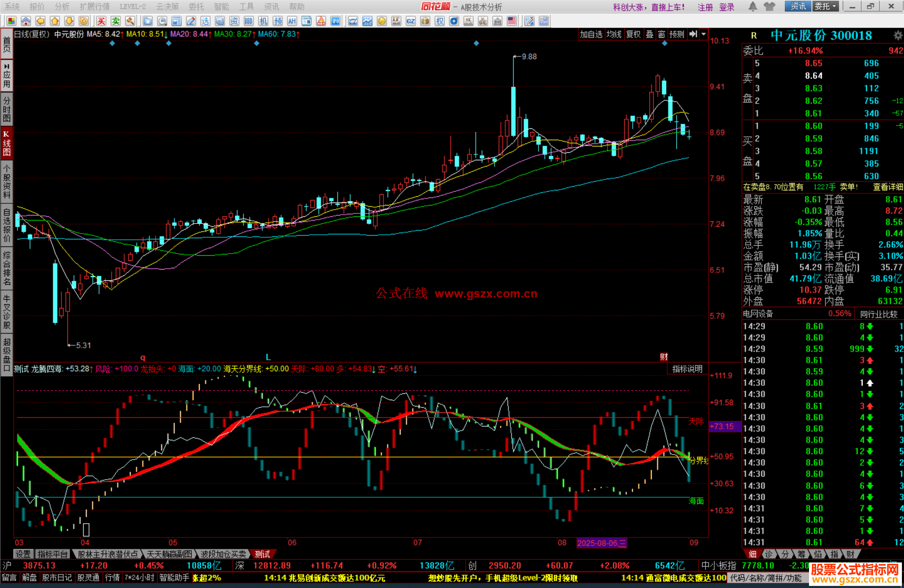Screen dimensions: 904x588
Task: Click the HOT flame toolbar icon
Action: pyautogui.click(x=321, y=21)
